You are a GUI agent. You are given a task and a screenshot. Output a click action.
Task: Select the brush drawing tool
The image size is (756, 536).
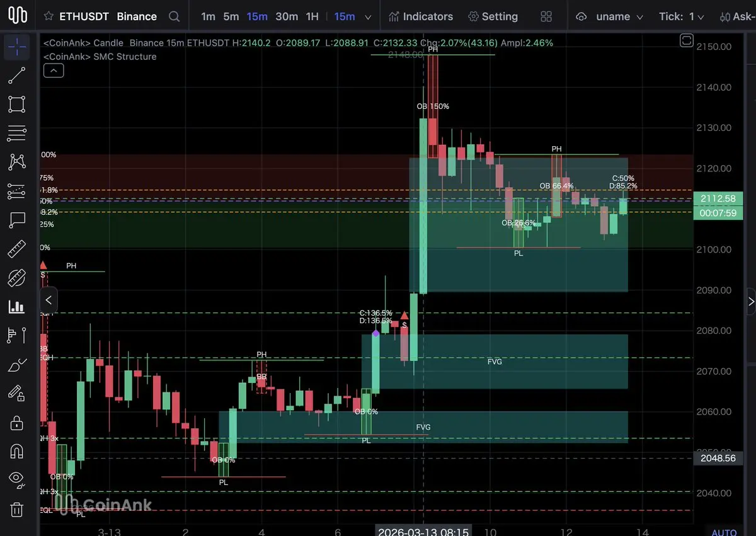click(17, 365)
